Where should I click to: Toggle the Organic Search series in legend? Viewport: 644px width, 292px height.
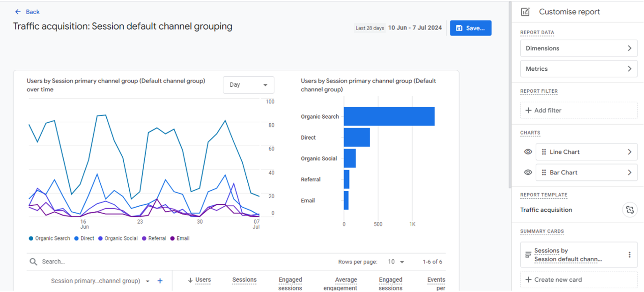coord(50,239)
